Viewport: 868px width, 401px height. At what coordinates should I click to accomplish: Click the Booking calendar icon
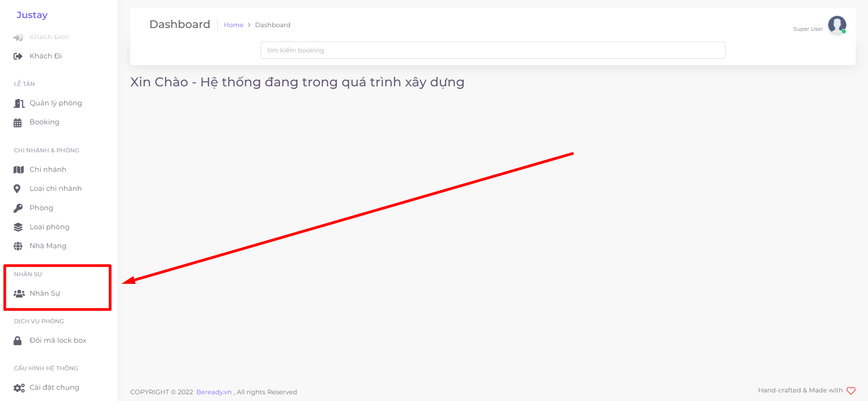(18, 123)
